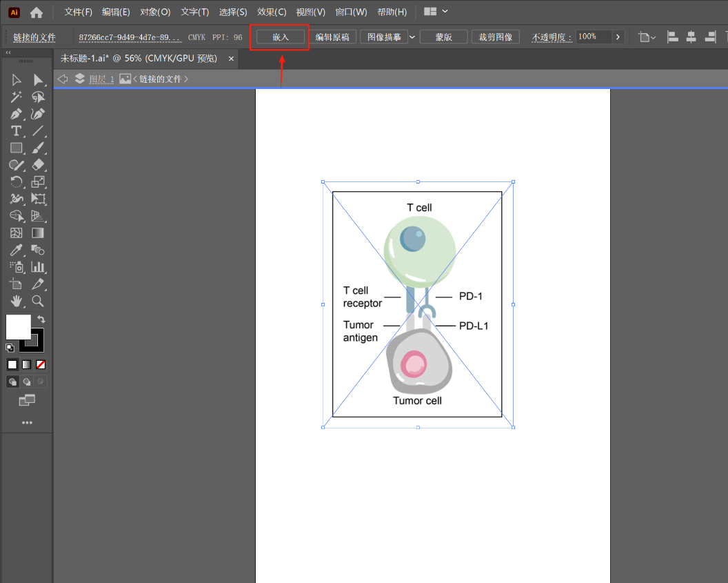Open the workspace switcher dropdown
Screen dimensions: 728x583
[x=445, y=12]
